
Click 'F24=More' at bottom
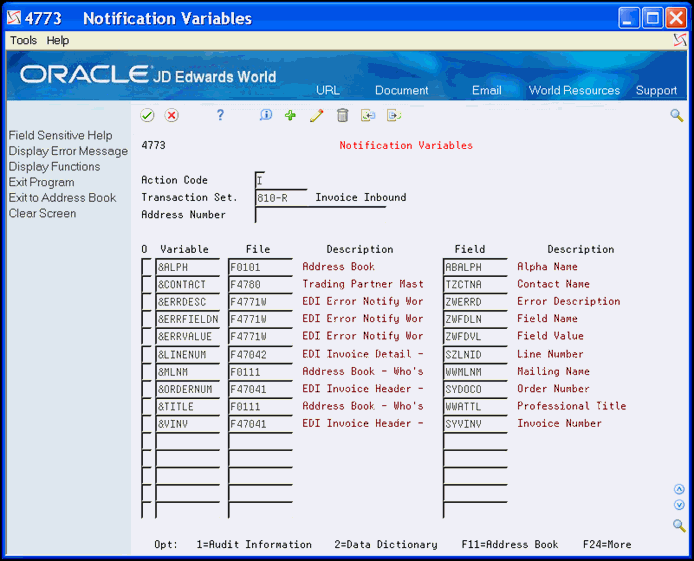607,544
